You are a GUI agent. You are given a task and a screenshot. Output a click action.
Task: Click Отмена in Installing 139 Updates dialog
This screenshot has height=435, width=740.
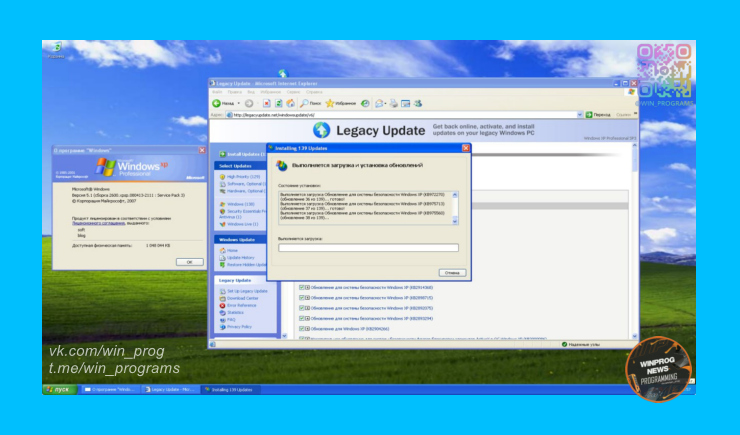point(452,273)
